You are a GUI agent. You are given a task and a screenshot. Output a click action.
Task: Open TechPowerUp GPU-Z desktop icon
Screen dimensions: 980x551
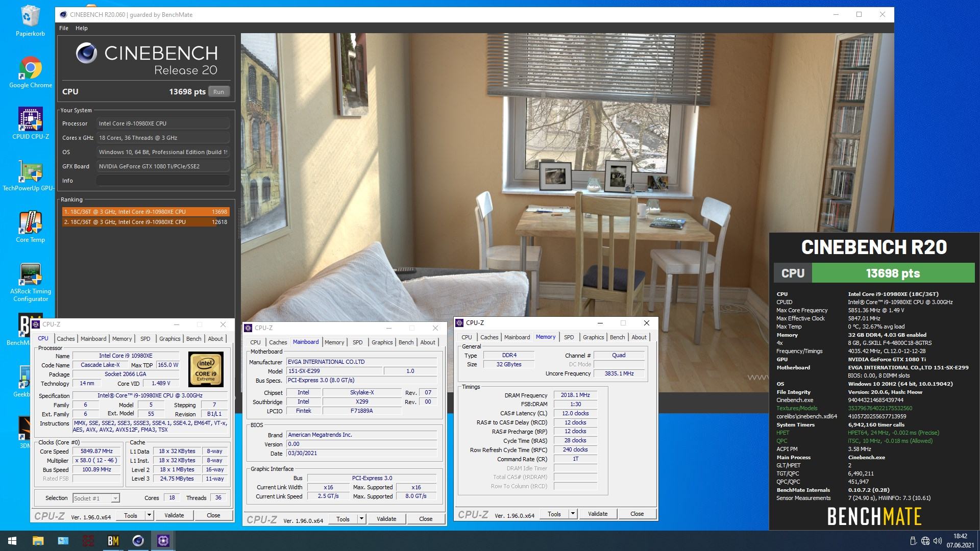click(28, 176)
